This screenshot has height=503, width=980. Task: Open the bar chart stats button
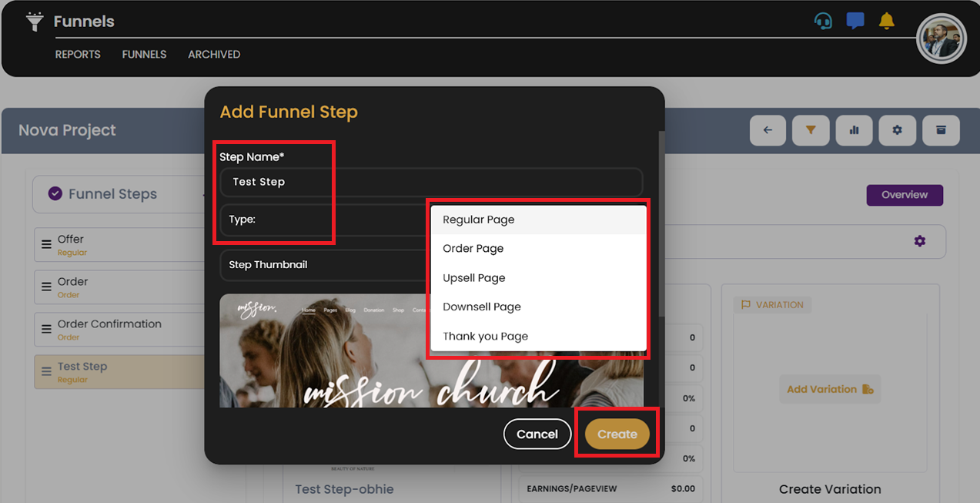tap(854, 130)
